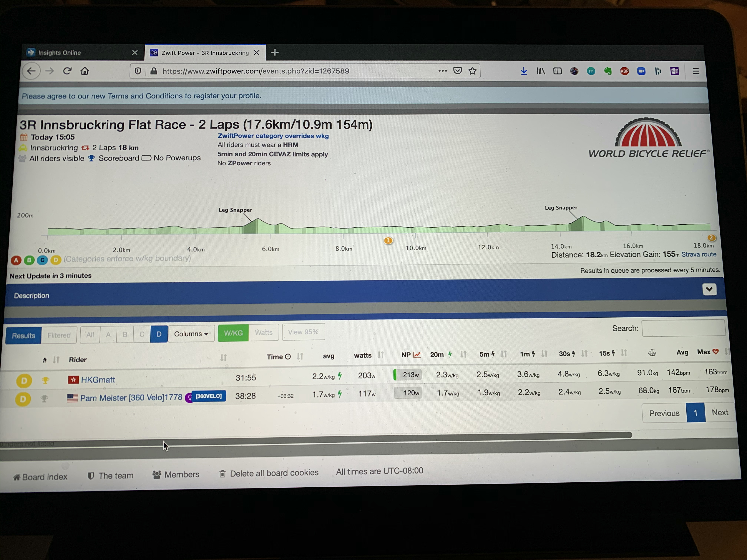Filter results by category D
747x560 pixels.
click(159, 334)
